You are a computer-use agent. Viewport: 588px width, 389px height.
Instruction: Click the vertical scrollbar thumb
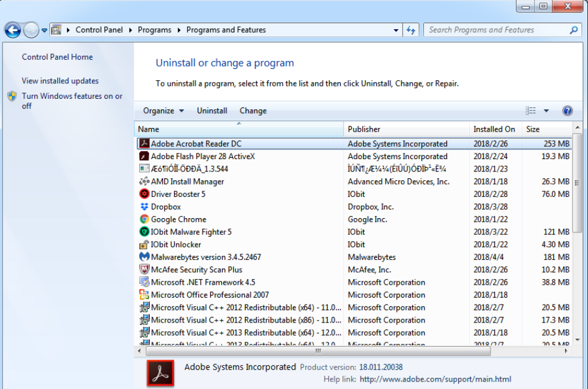tap(577, 183)
